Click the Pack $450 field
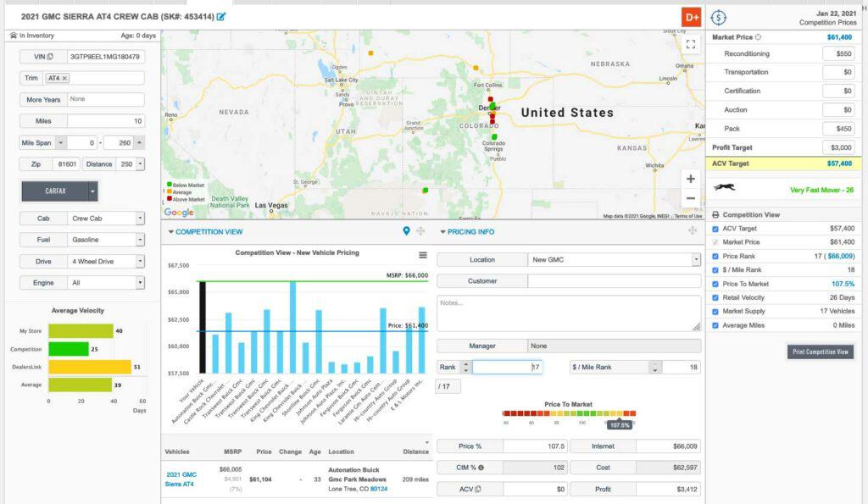This screenshot has width=868, height=504. (838, 129)
